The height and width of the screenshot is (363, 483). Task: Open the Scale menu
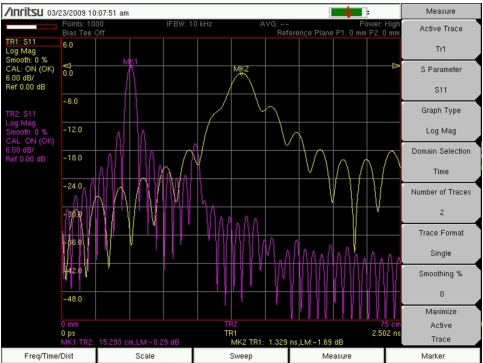pos(145,356)
